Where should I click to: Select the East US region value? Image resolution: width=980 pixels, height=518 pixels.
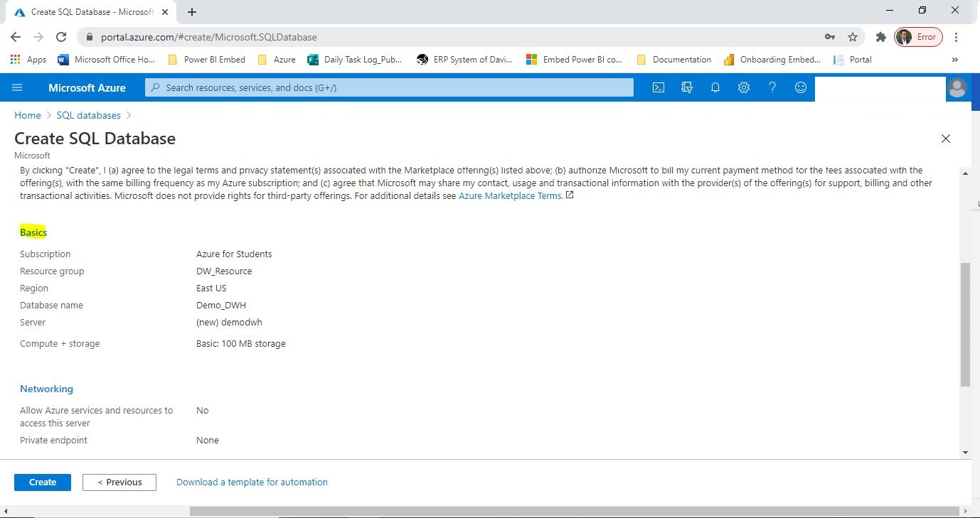(x=211, y=288)
